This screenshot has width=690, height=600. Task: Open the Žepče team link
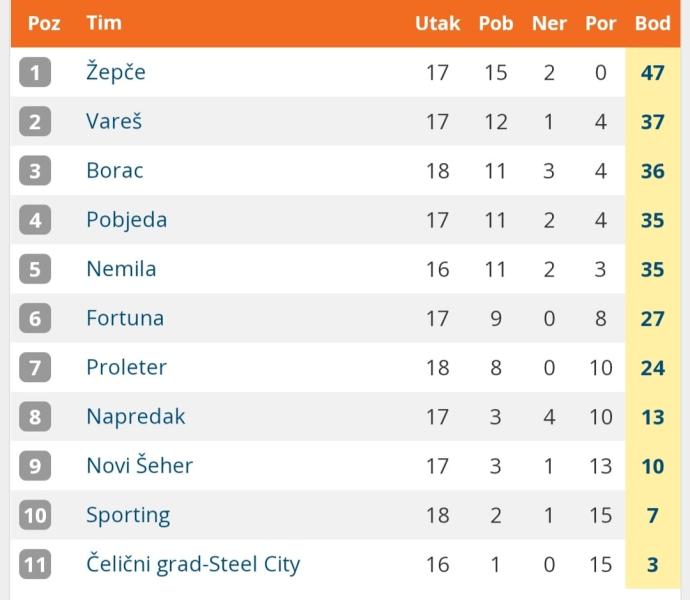(116, 72)
